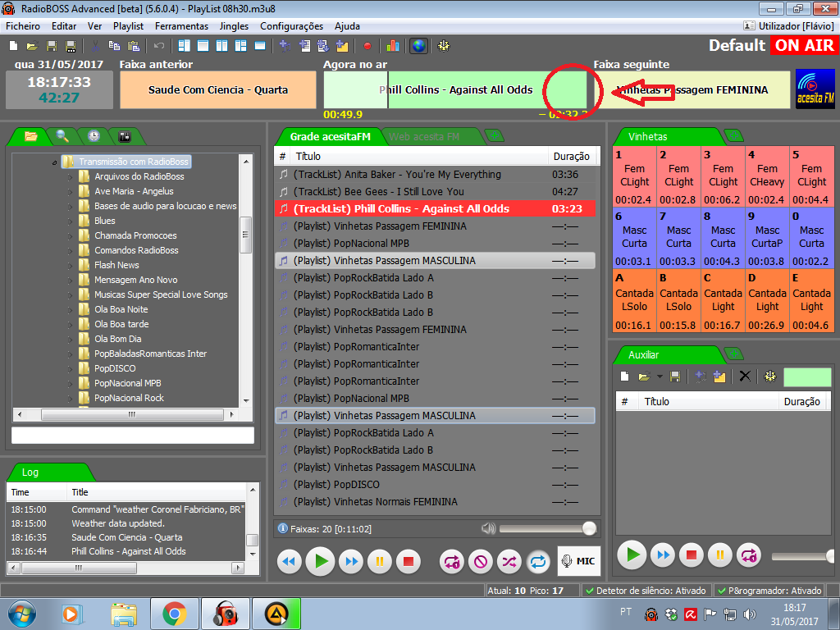Select Phill Collins - Against All Odds row

tap(435, 209)
